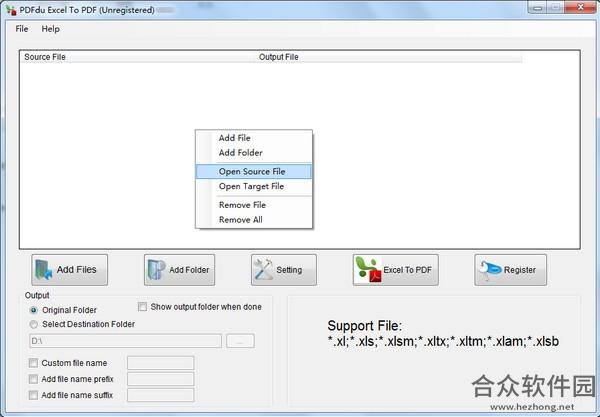The height and width of the screenshot is (417, 600).
Task: Click the Register button
Action: click(510, 270)
